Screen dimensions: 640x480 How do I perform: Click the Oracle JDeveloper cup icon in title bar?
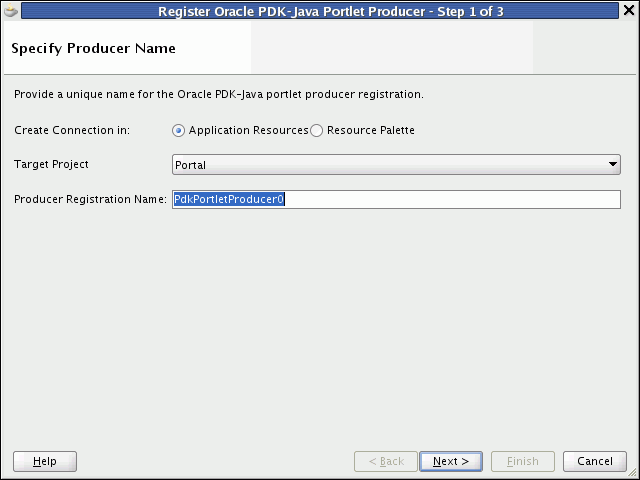click(x=11, y=10)
